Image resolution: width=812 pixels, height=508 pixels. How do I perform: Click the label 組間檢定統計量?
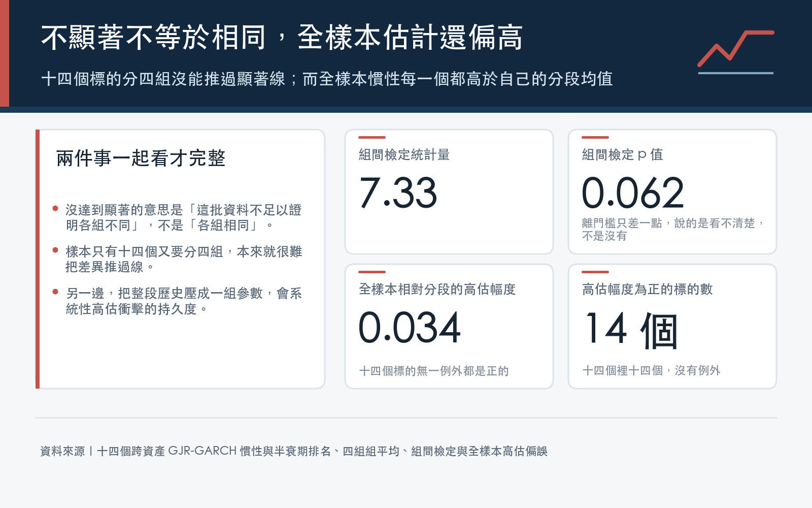pyautogui.click(x=404, y=154)
